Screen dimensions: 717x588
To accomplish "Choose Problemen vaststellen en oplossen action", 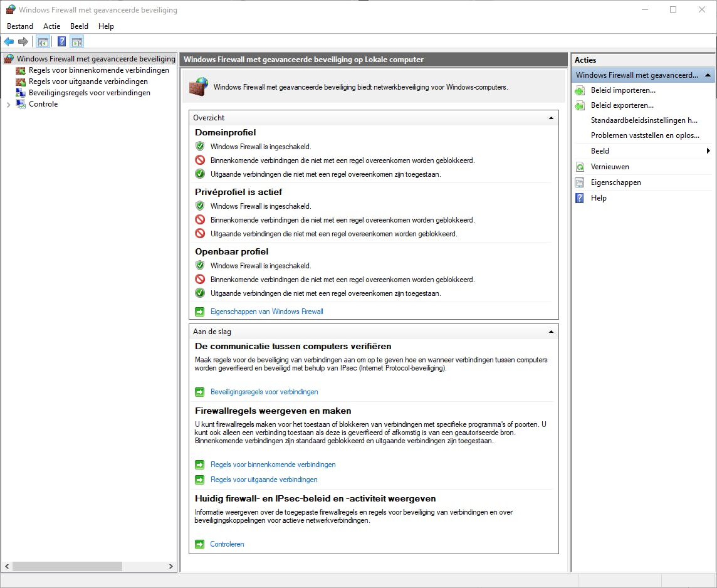I will (645, 135).
